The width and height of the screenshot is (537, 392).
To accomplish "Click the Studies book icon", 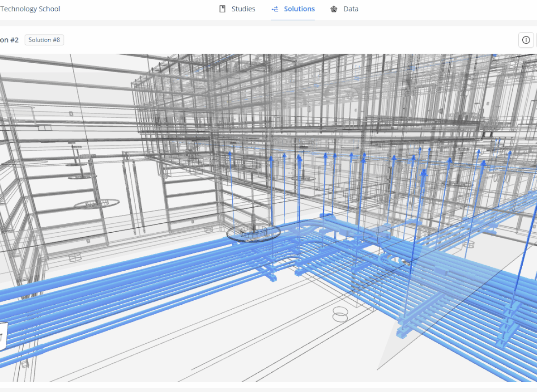I will coord(222,9).
